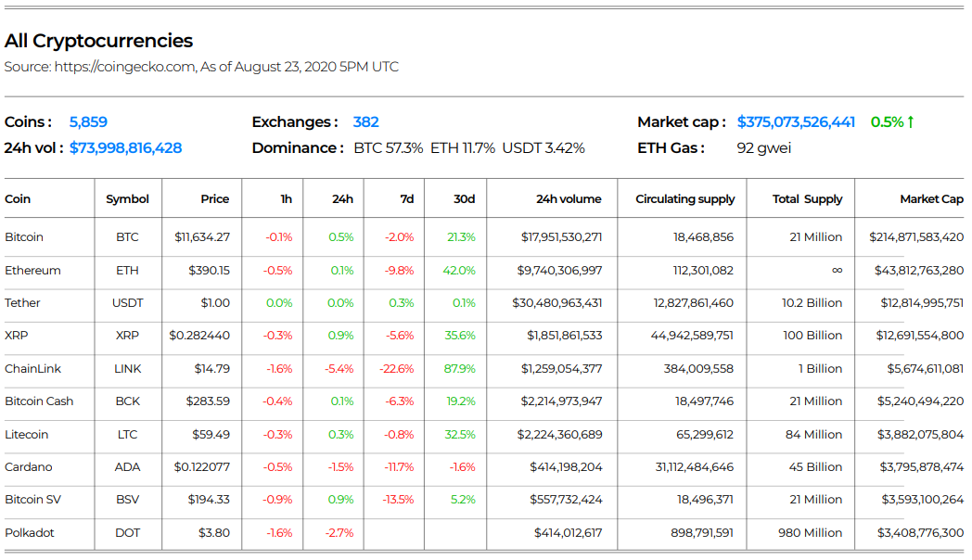Select Cardano's price $0.122077
The image size is (972, 560).
coord(202,467)
